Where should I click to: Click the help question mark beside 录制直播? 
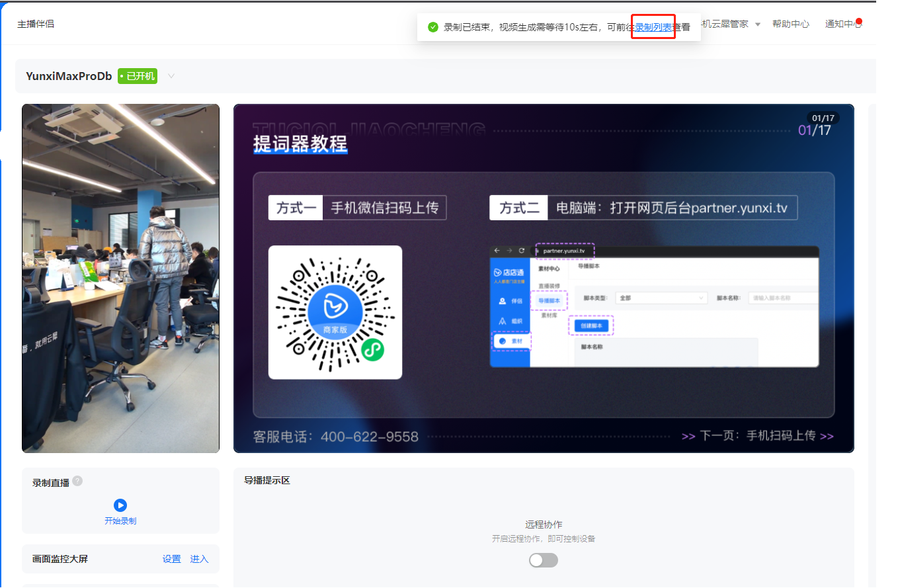[x=77, y=481]
